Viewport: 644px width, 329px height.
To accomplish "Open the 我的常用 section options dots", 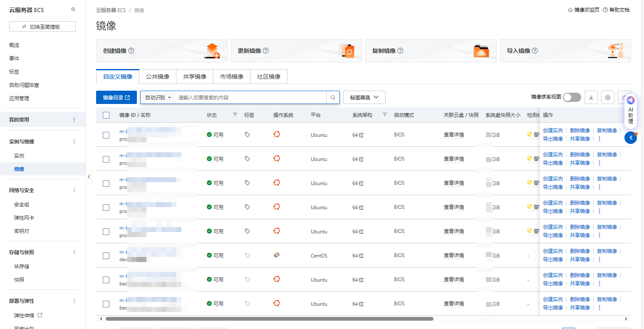I will (x=74, y=120).
